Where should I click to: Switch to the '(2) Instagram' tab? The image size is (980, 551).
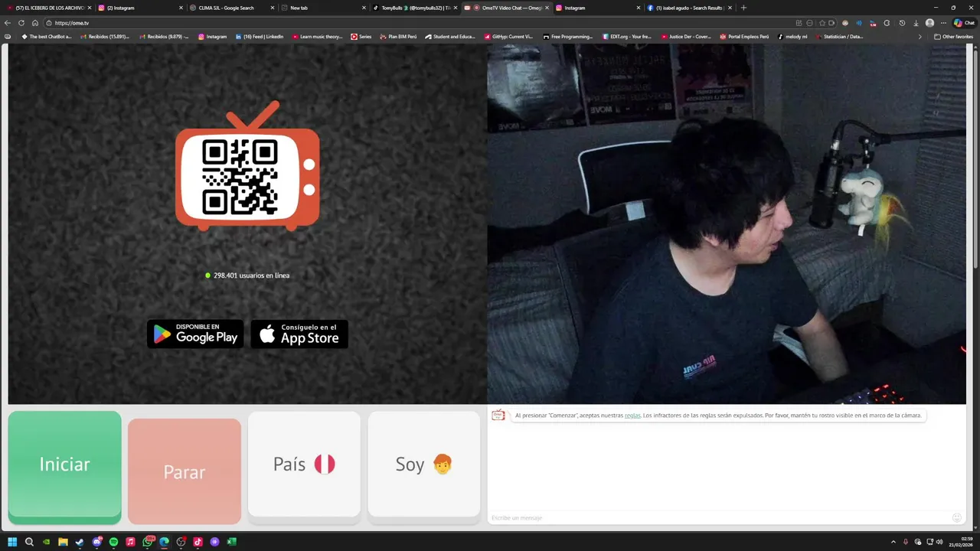(140, 8)
